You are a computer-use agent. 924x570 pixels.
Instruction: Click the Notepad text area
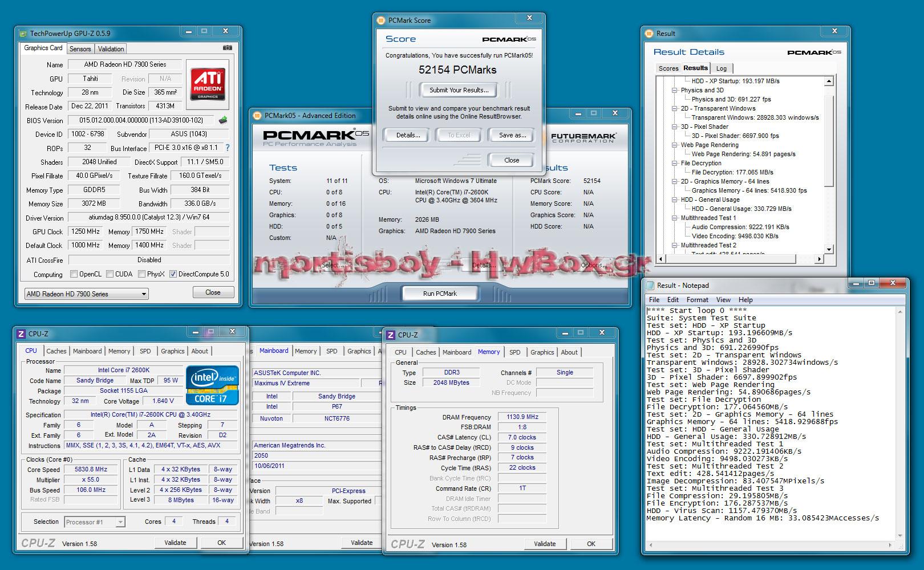tap(771, 423)
